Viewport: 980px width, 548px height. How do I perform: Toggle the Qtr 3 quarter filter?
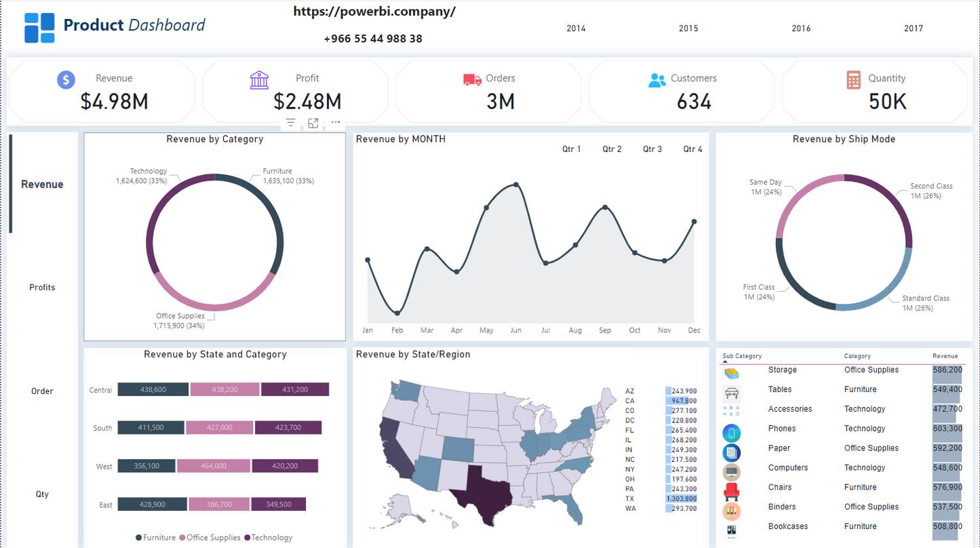point(652,149)
